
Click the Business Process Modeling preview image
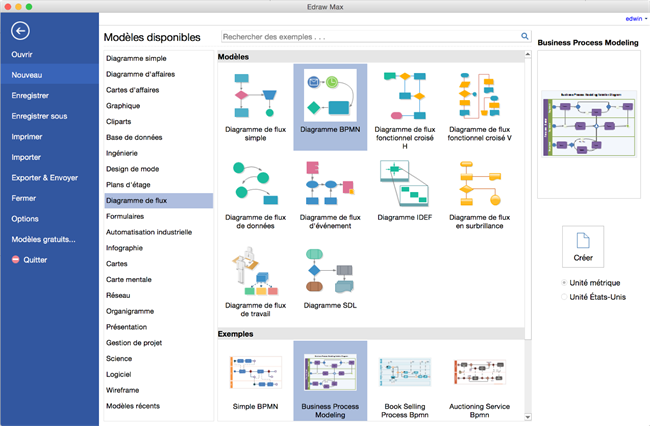pos(589,124)
